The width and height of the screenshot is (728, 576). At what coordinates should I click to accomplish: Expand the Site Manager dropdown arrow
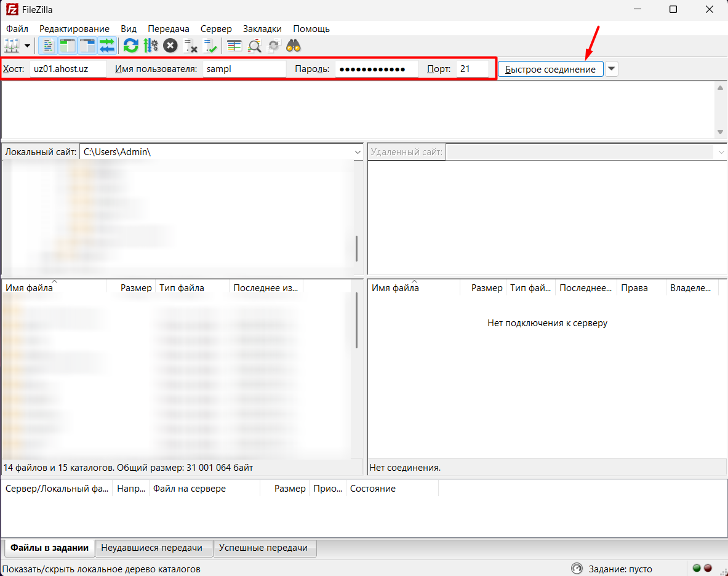point(28,46)
